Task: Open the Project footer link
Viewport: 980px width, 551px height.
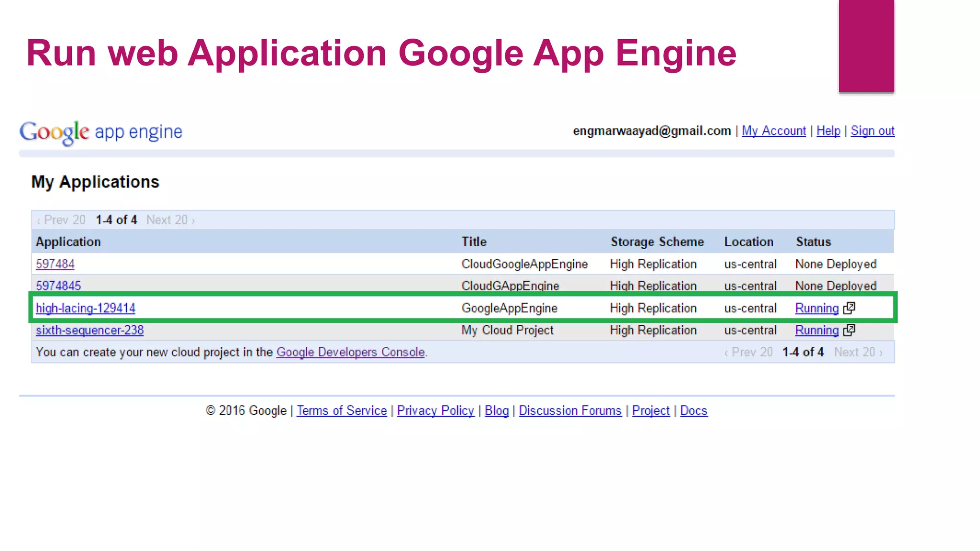Action: 651,410
